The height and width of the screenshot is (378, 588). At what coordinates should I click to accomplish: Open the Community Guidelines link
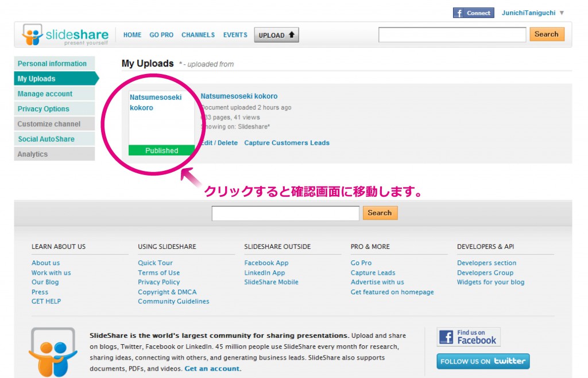[173, 301]
